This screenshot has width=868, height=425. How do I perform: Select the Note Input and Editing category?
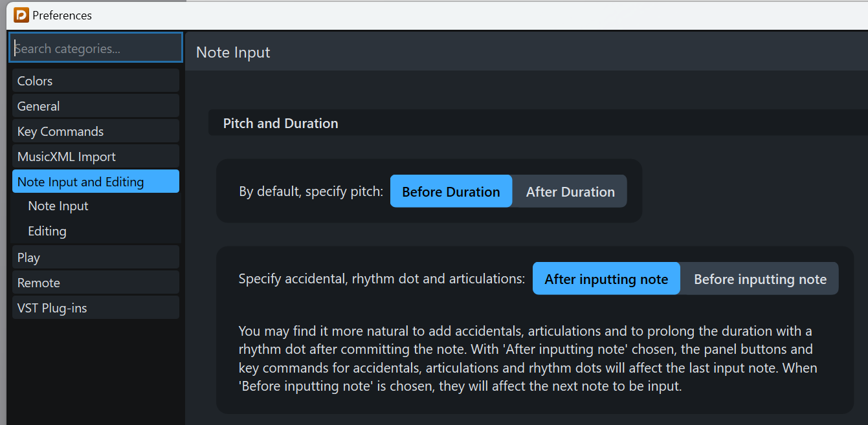(x=95, y=181)
